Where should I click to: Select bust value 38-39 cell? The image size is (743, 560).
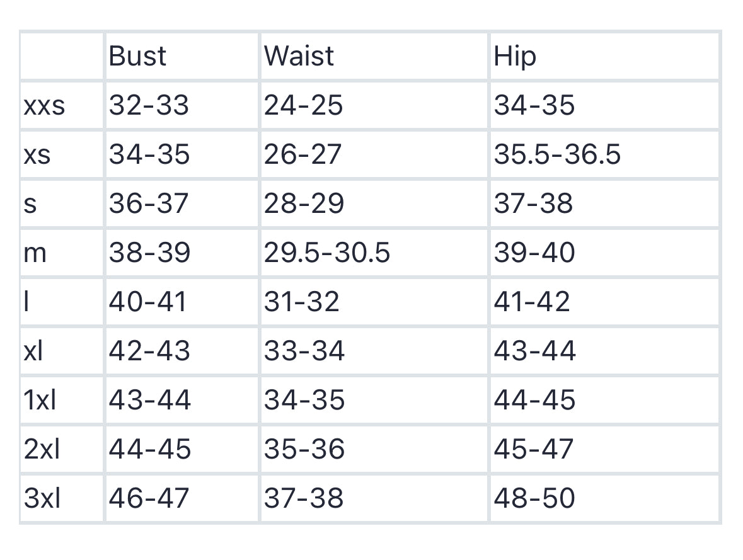149,253
